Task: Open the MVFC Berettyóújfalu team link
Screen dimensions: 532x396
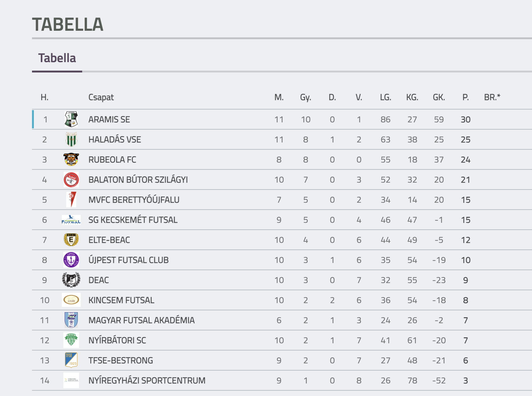Action: pos(134,200)
